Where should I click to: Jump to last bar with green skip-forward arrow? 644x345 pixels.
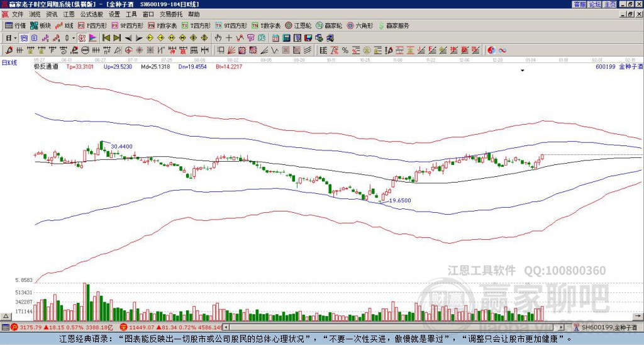point(116,38)
